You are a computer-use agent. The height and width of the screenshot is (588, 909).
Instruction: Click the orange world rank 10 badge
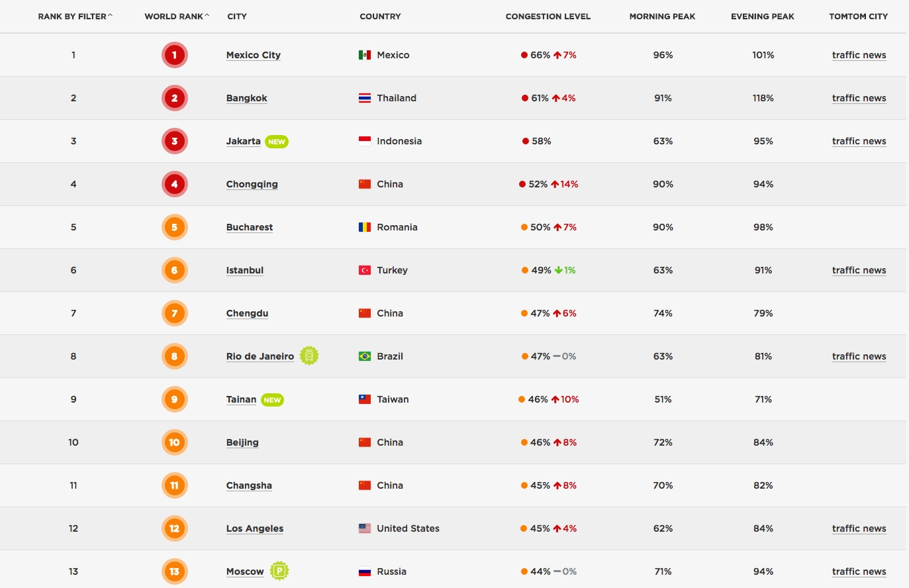tap(175, 442)
